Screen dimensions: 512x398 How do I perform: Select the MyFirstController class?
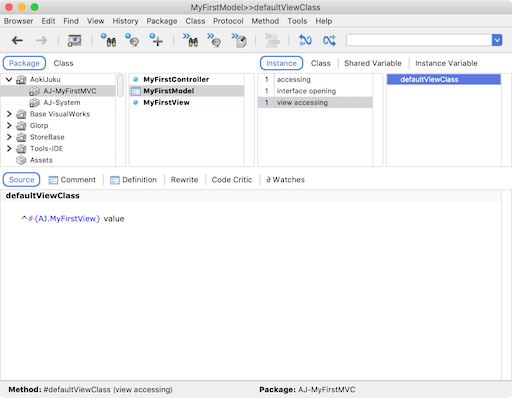176,79
